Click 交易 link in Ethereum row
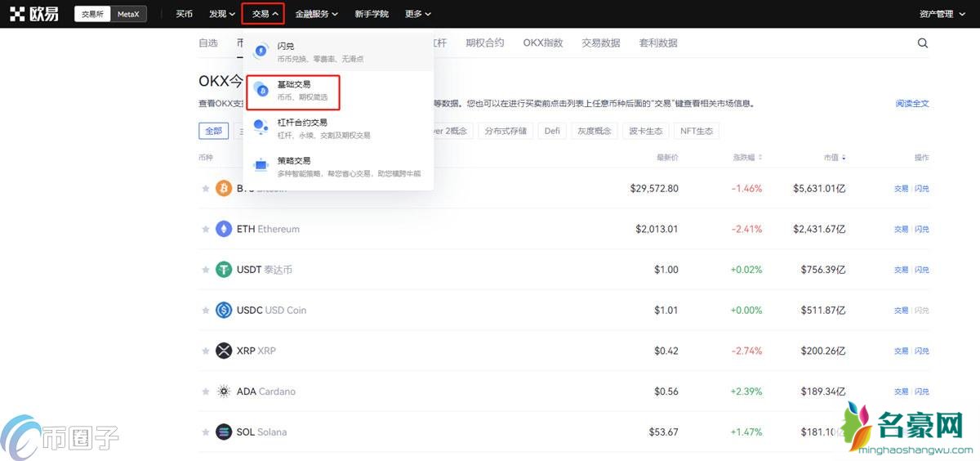 (x=901, y=229)
